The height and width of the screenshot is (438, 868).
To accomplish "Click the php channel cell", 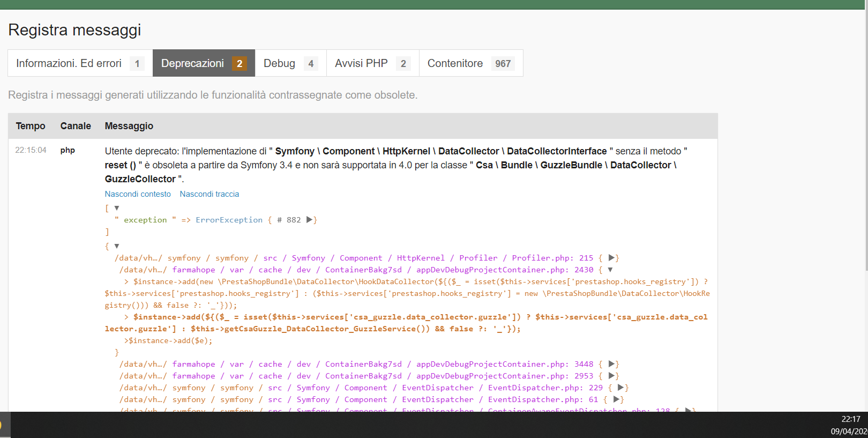I will click(x=68, y=150).
